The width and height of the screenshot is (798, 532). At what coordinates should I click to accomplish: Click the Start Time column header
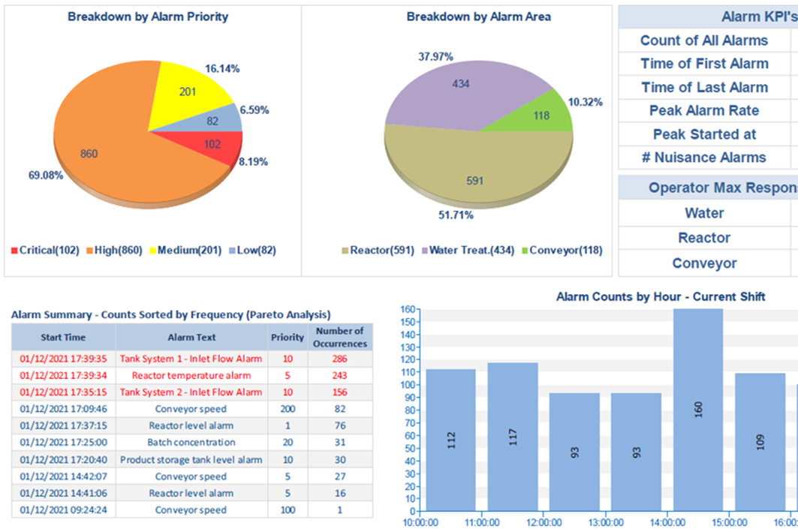[64, 337]
